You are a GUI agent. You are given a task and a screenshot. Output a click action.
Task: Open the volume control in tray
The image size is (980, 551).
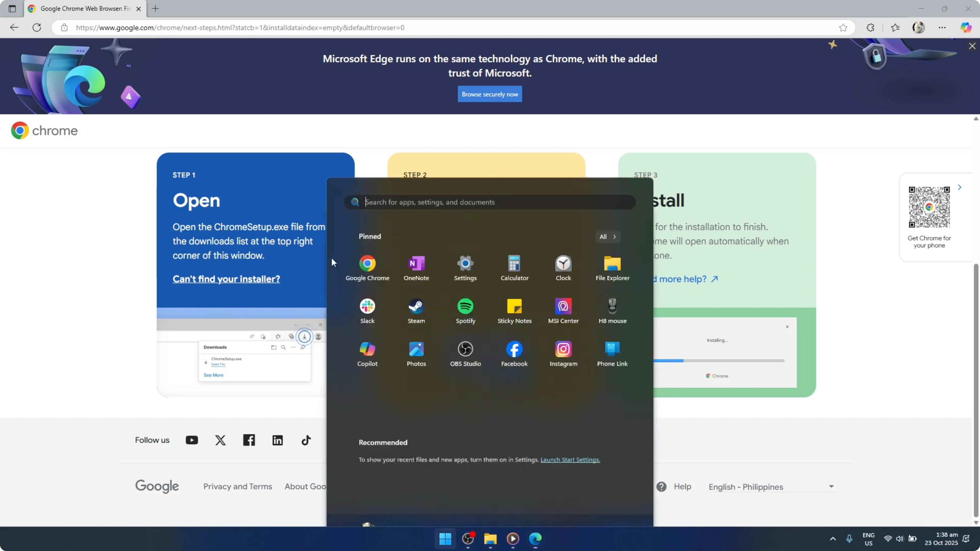[x=899, y=538]
